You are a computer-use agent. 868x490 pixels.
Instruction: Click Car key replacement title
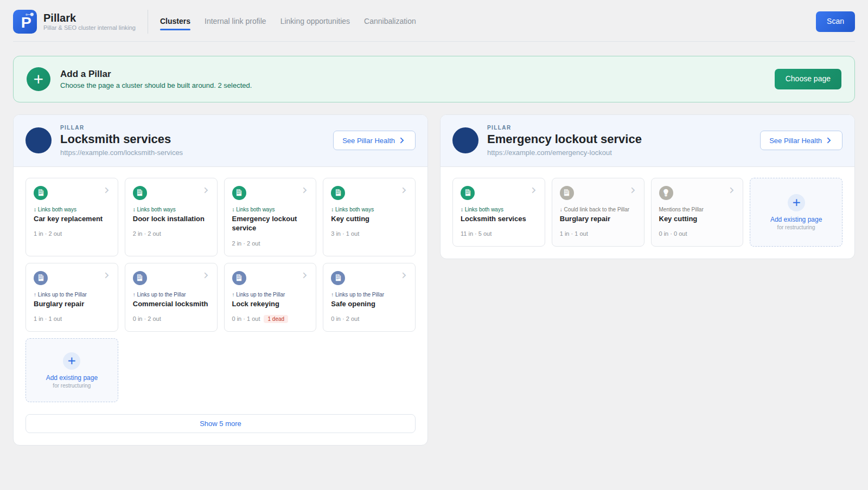(68, 219)
